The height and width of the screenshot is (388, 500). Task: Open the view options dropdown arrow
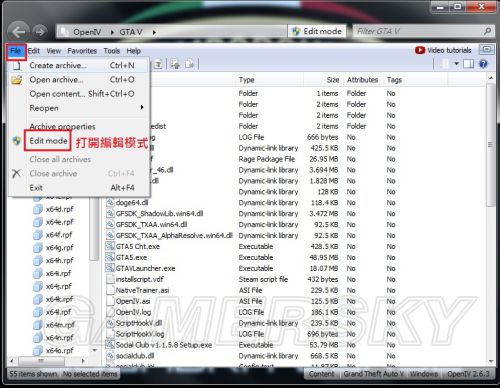click(456, 64)
